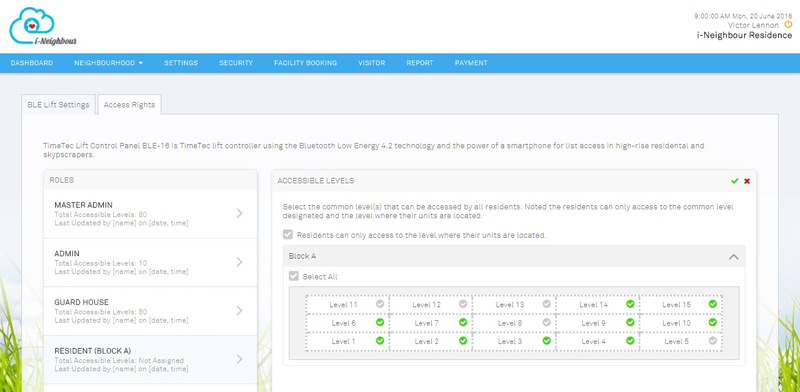Select the GUARD HOUSE role

[150, 311]
